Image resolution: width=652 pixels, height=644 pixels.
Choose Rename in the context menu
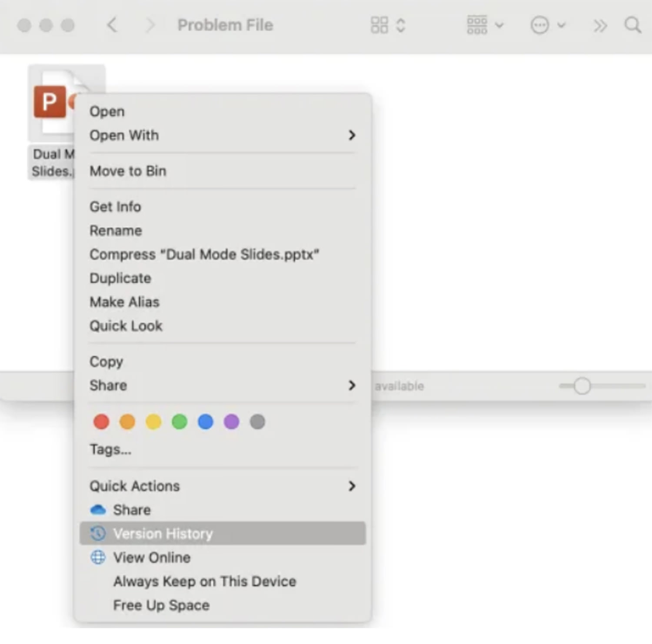223,231
